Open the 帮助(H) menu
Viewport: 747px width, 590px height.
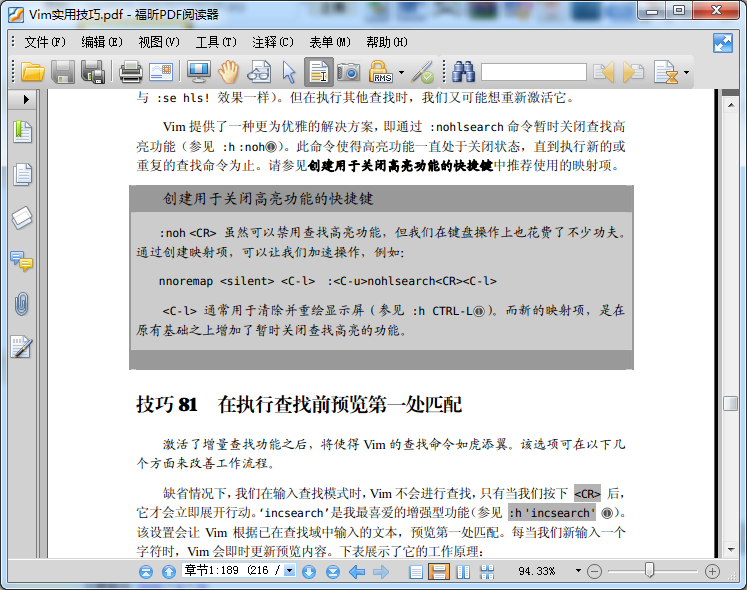(387, 42)
